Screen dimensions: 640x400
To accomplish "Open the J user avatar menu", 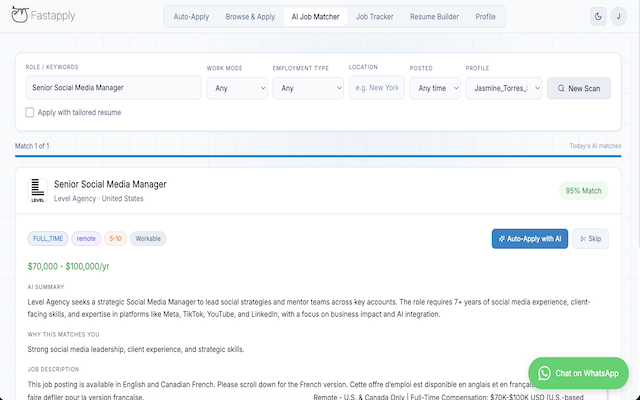I will pos(618,17).
